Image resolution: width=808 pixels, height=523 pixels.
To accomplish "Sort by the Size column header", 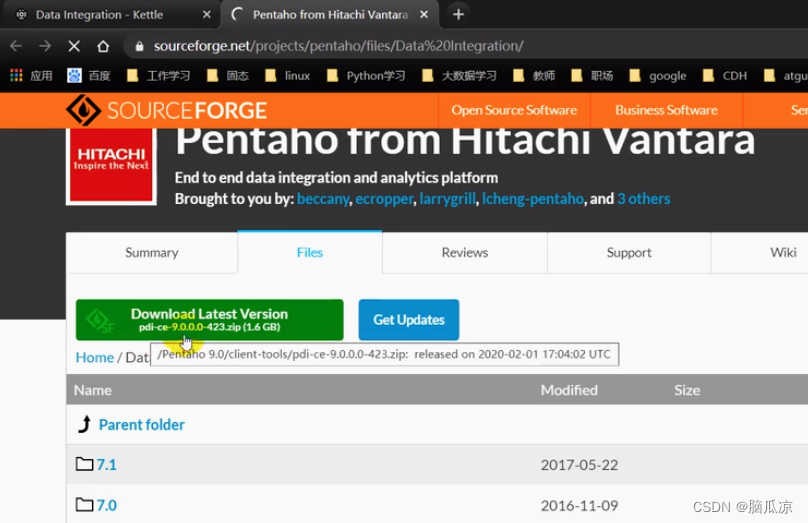I will pos(687,390).
